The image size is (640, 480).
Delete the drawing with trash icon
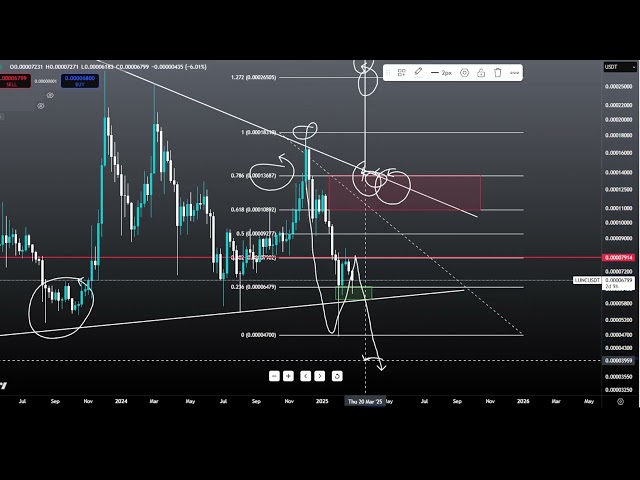point(497,73)
